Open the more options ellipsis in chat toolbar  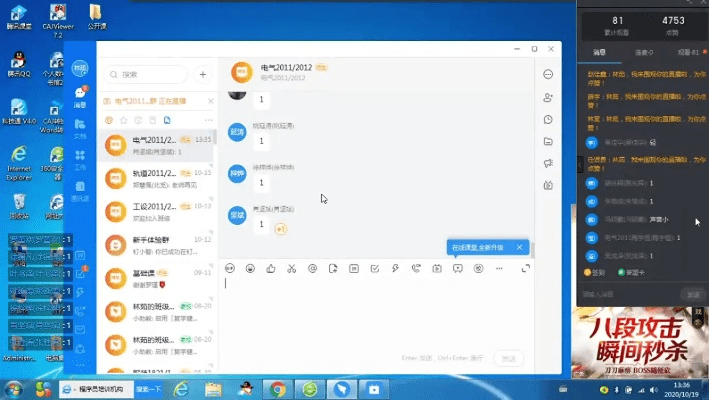click(499, 268)
